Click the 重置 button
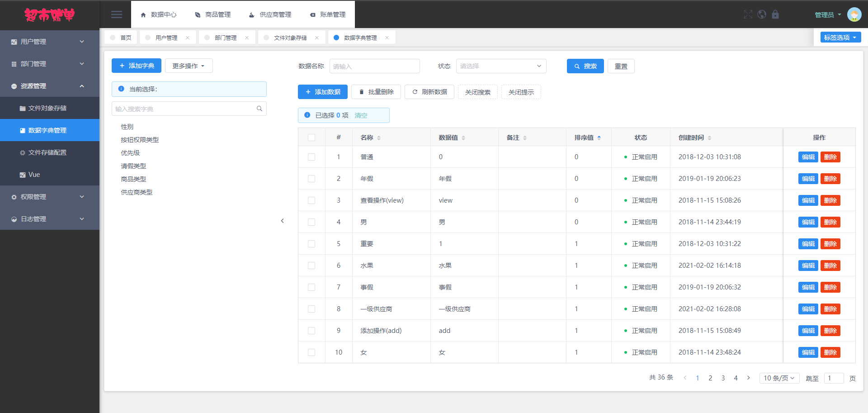The width and height of the screenshot is (868, 413). [x=621, y=66]
